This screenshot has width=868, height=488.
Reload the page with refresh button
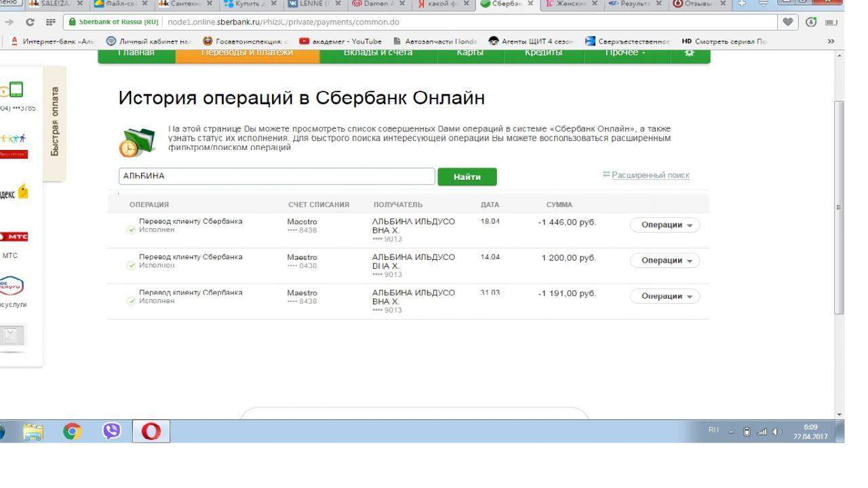[x=30, y=22]
